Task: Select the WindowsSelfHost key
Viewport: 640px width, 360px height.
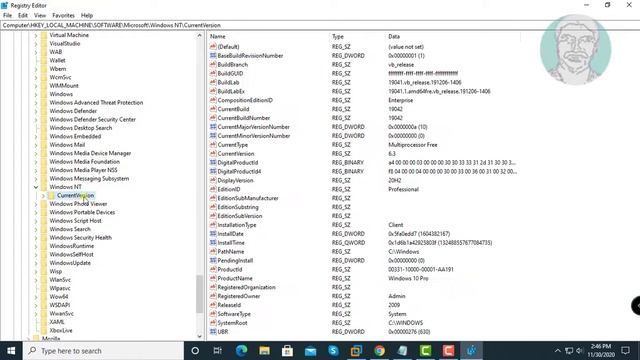Action: click(71, 254)
